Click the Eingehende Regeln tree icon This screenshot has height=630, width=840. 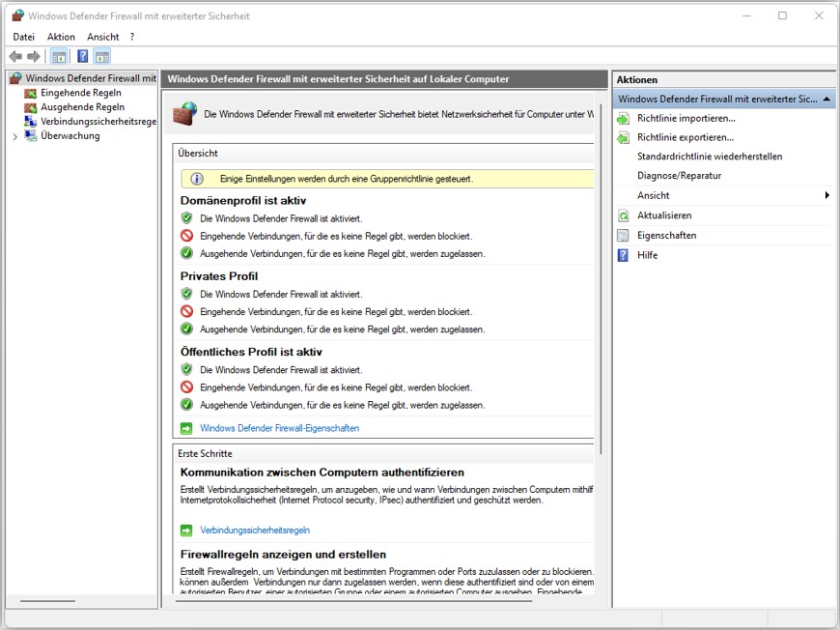(31, 94)
